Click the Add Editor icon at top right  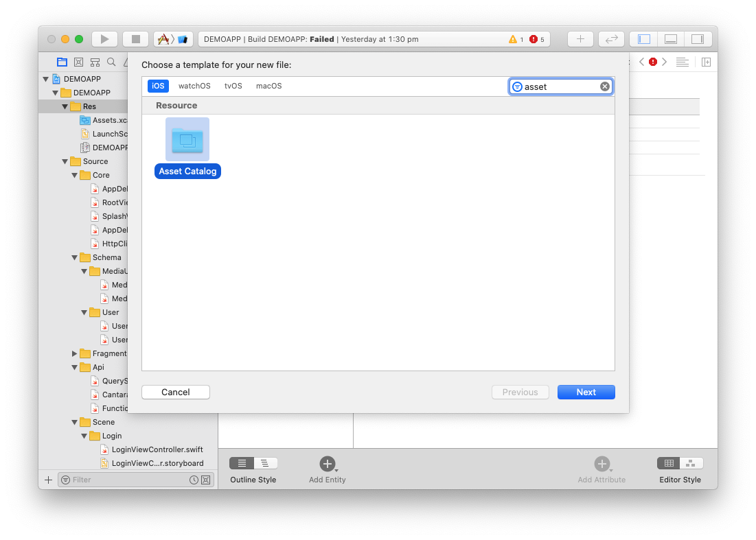point(580,39)
